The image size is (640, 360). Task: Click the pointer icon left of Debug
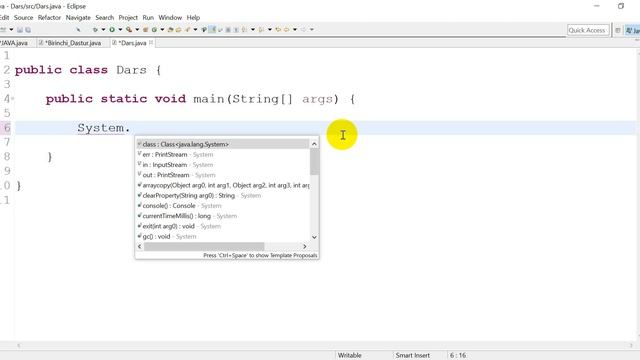78,30
